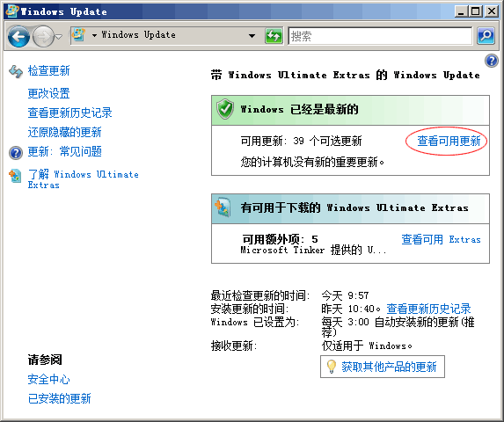Click the Ultimate Extras sidebar icon
Viewport: 504px width, 422px height.
[15, 176]
